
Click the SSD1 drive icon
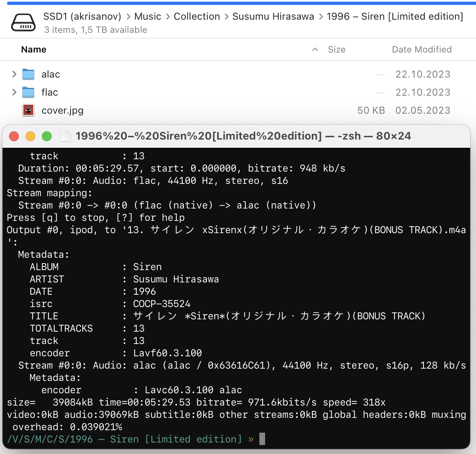point(23,23)
